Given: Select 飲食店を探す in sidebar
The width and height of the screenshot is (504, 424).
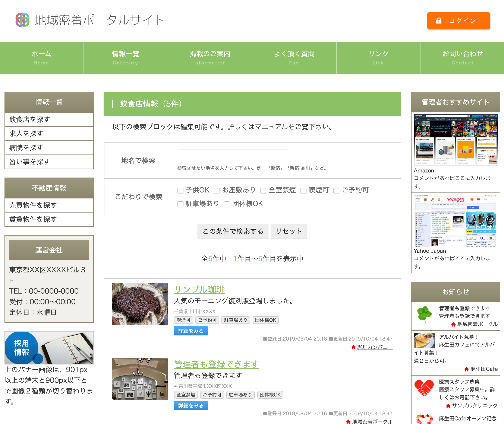Looking at the screenshot, I should click(x=49, y=119).
